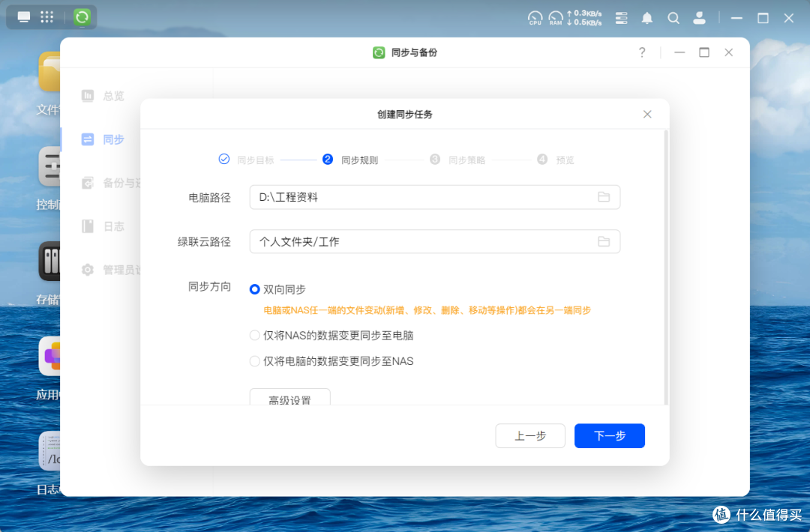
Task: Select 管理员 settings in the sidebar
Action: click(x=110, y=269)
